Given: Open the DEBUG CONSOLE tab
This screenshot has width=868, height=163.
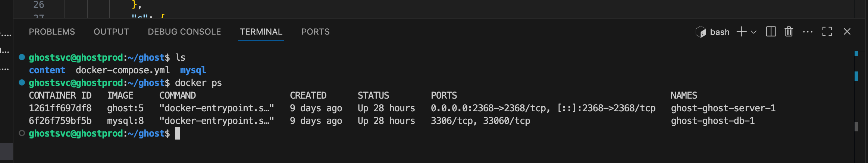Looking at the screenshot, I should pos(184,32).
